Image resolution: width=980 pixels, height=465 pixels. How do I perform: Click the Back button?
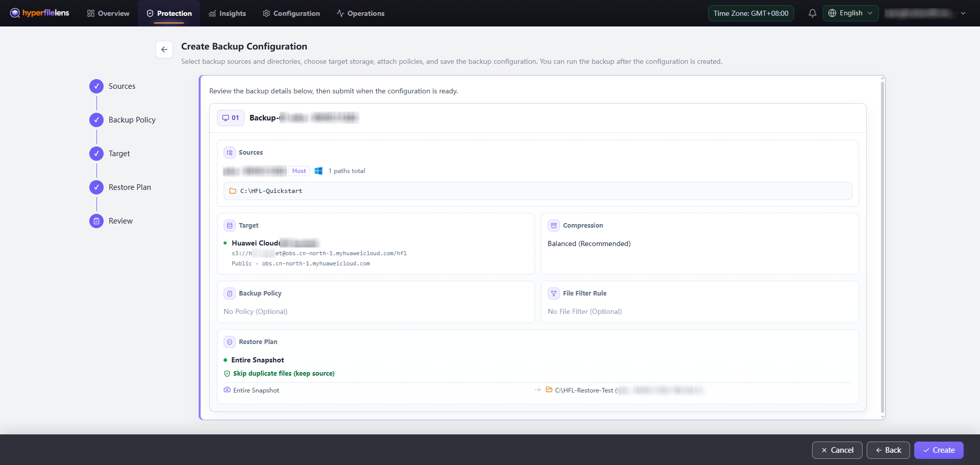[888, 450]
